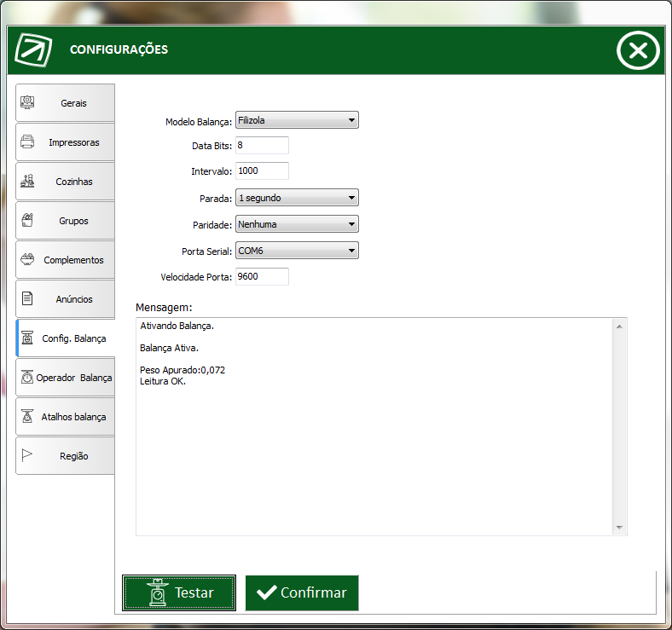Click the Mensagem scrollbar down arrow

click(619, 527)
